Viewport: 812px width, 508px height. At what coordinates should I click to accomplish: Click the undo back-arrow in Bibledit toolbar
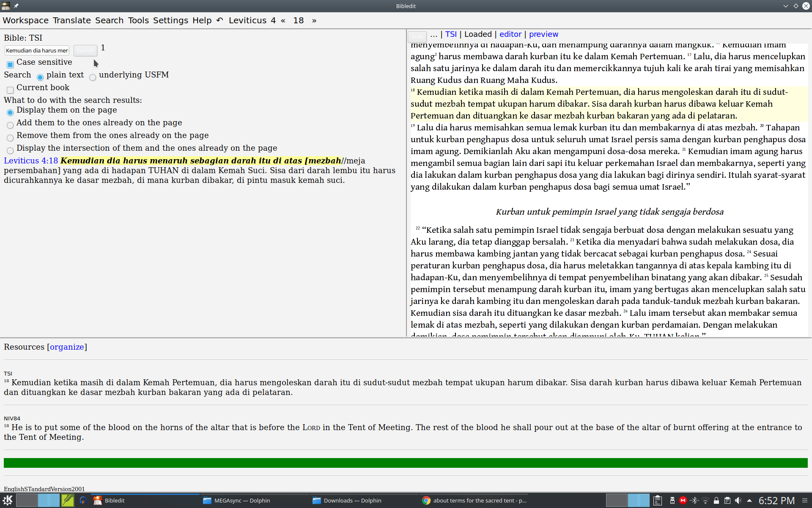pyautogui.click(x=220, y=20)
